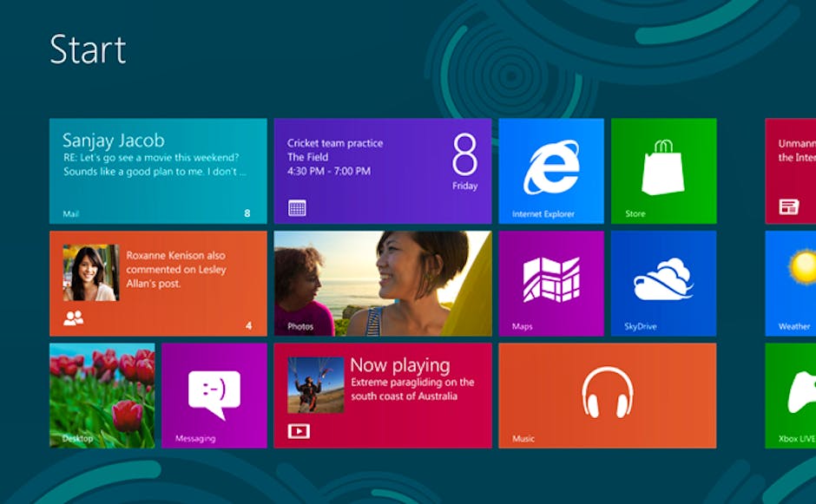Viewport: 816px width, 504px height.
Task: Open the news tile icon
Action: tap(788, 206)
